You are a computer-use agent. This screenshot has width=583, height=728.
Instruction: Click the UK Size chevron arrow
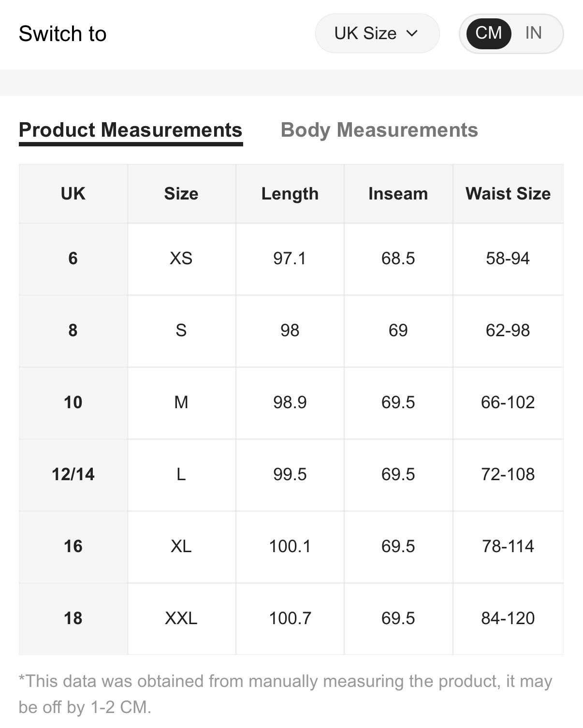tap(412, 33)
